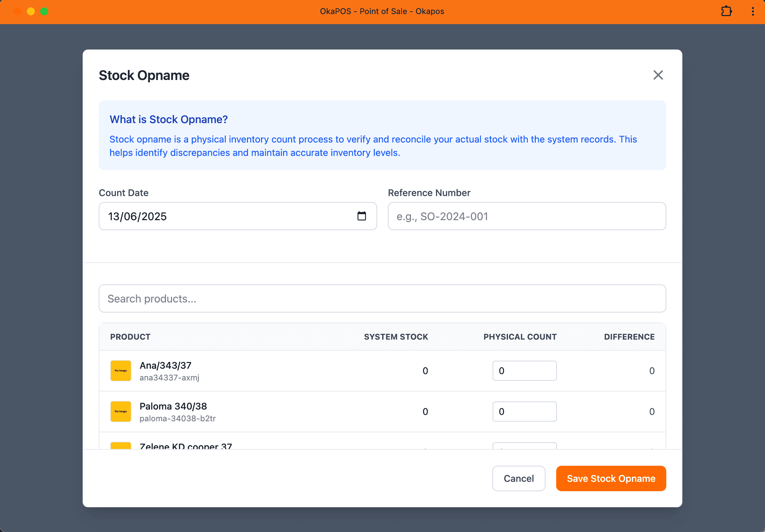The height and width of the screenshot is (532, 765).
Task: Click the Paloma 340/38 product thumbnail
Action: (x=120, y=411)
